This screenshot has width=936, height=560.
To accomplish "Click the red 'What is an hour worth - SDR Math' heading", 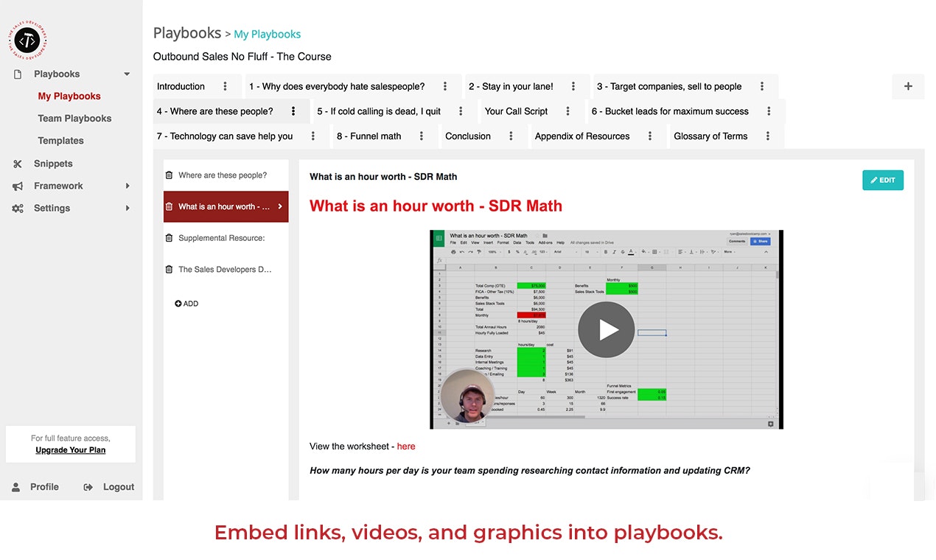I will [x=436, y=206].
